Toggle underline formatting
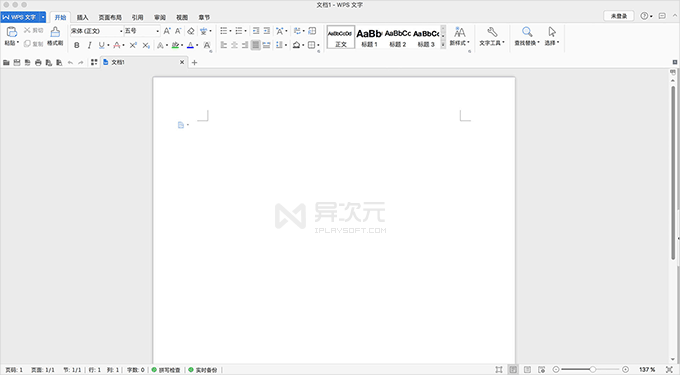Screen dimensions: 680x375 101,45
